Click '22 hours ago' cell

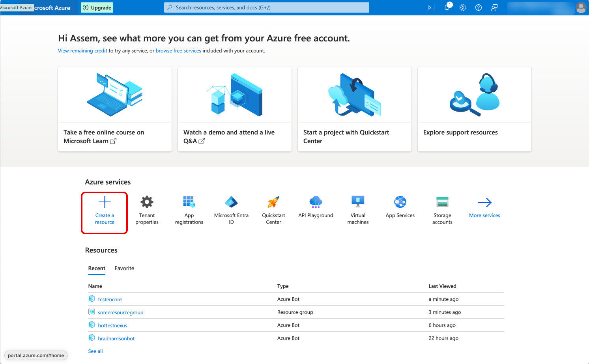[x=443, y=338]
